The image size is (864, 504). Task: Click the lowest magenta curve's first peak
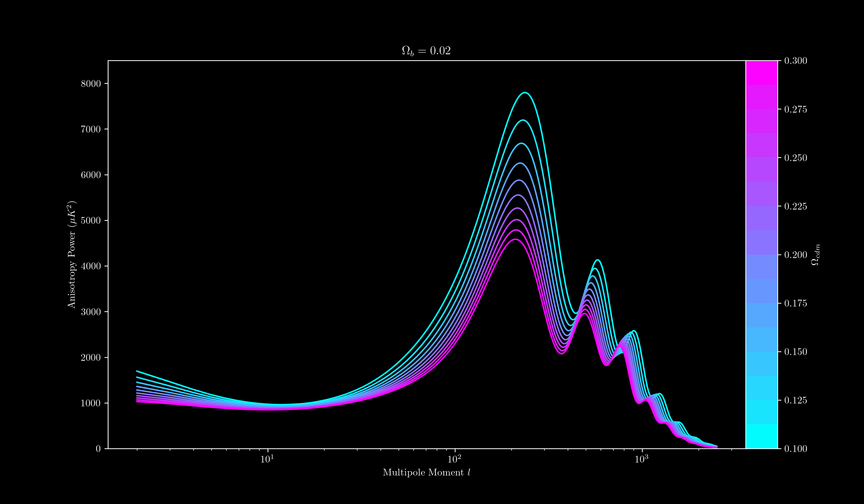click(x=516, y=239)
